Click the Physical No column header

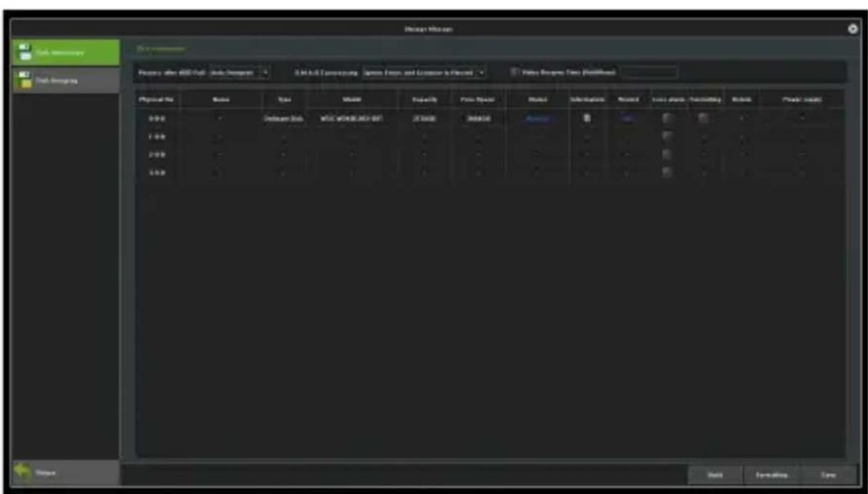pos(156,99)
